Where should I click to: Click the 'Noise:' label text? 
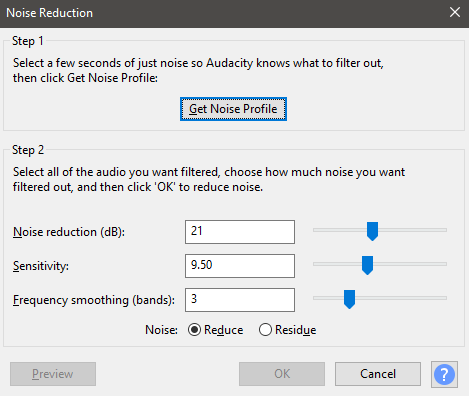point(161,330)
